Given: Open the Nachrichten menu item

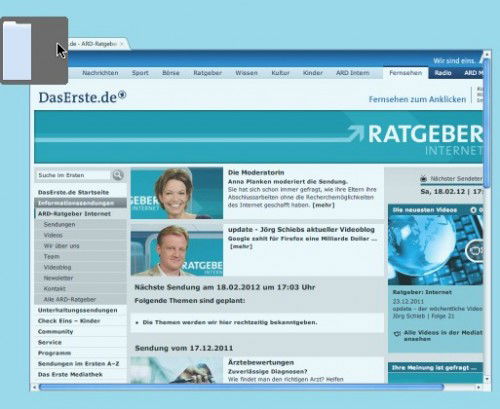Looking at the screenshot, I should [x=100, y=73].
